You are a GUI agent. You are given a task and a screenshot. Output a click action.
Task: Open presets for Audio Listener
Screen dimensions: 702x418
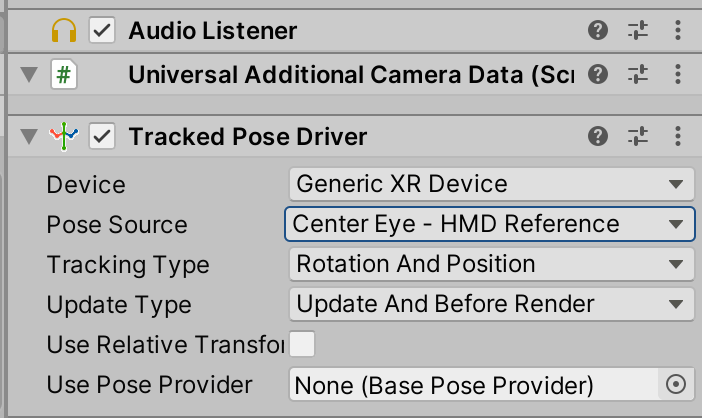[x=638, y=30]
